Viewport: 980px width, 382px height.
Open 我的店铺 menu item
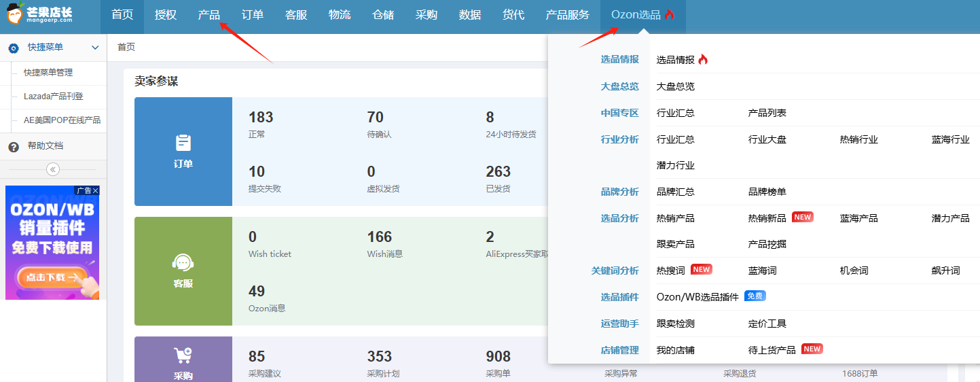[676, 350]
